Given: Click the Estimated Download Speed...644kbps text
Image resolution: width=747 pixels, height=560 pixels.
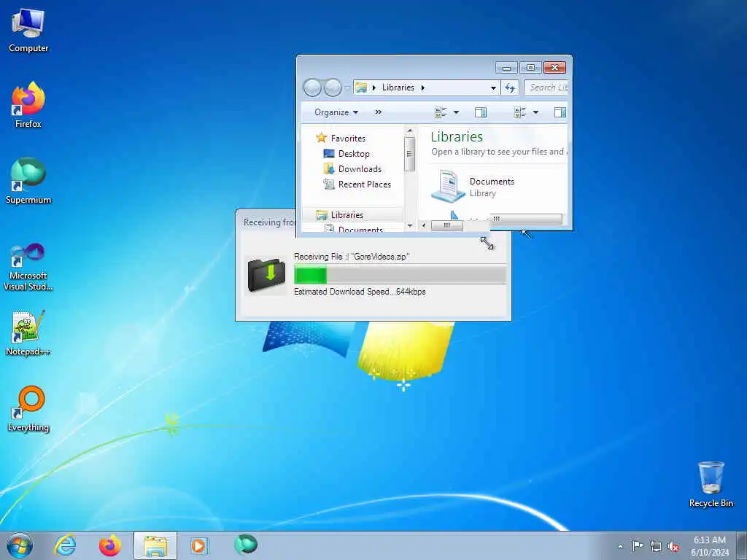Looking at the screenshot, I should [360, 292].
